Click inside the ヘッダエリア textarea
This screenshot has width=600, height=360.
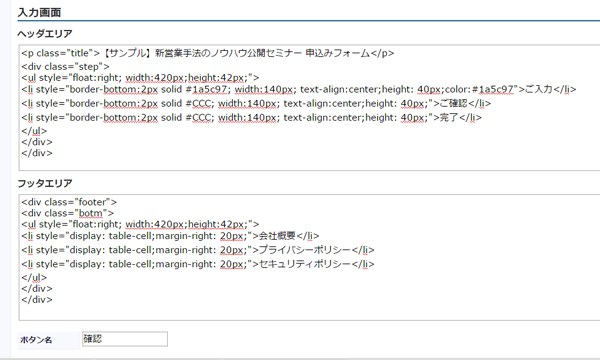[x=309, y=108]
